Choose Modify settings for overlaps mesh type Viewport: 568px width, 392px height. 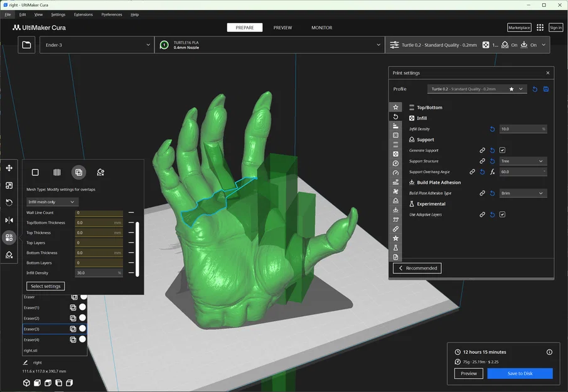point(78,172)
